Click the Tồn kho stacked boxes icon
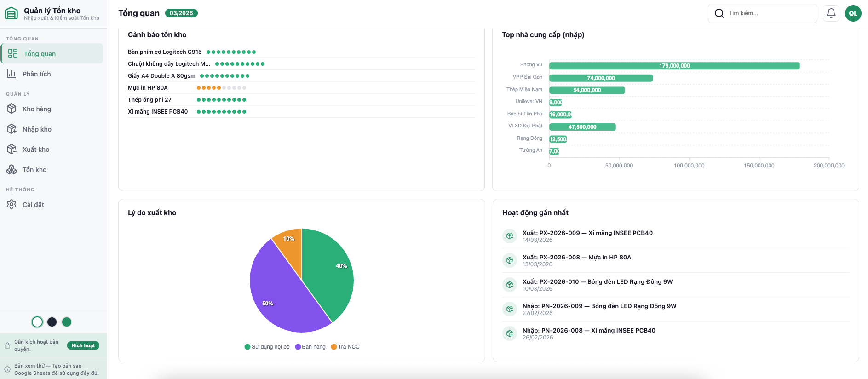Viewport: 868px width, 379px height. 11,169
